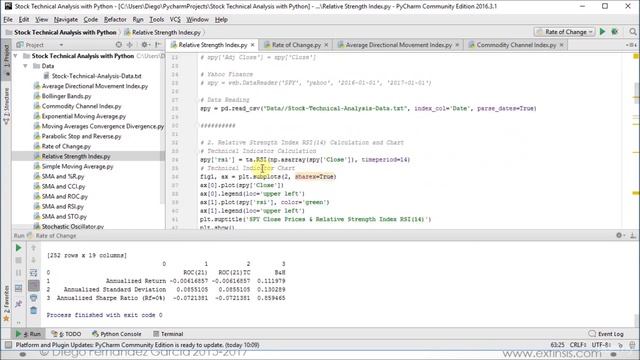The height and width of the screenshot is (360, 640).
Task: Collapse the Data folder
Action: (x=25, y=66)
